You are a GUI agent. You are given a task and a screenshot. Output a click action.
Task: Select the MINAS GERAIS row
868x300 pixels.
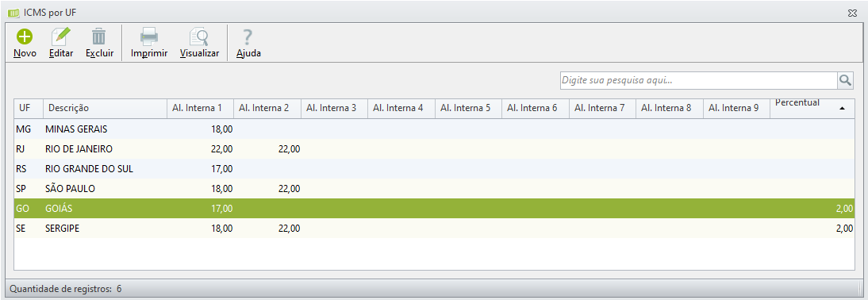click(x=433, y=129)
